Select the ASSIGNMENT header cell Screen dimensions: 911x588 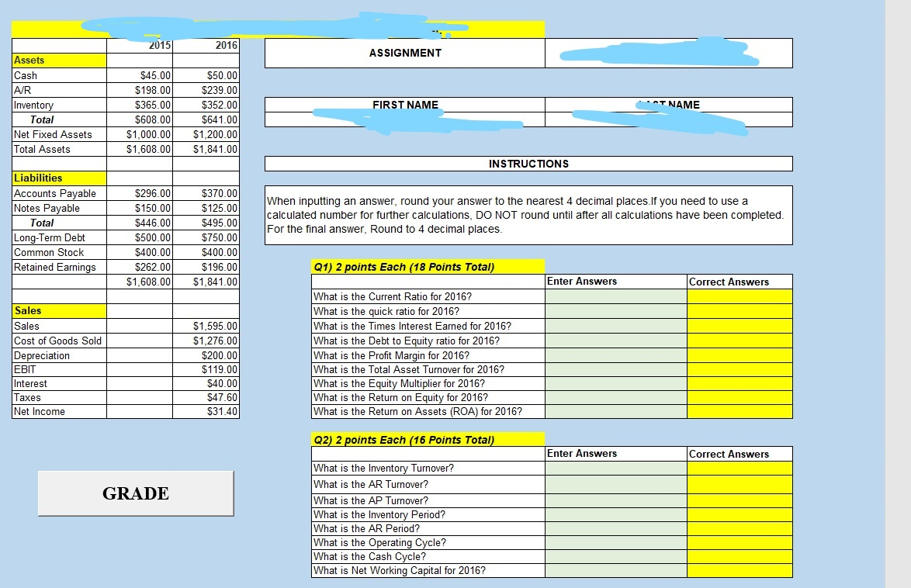point(404,53)
